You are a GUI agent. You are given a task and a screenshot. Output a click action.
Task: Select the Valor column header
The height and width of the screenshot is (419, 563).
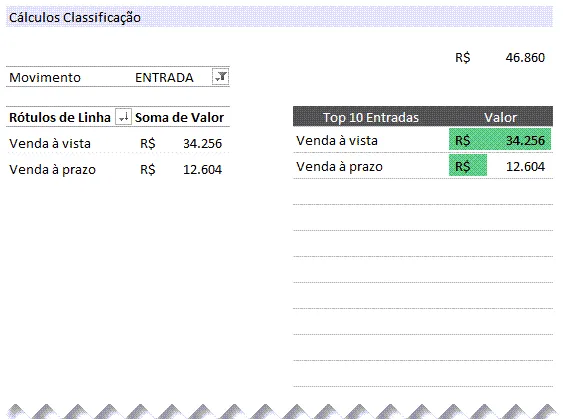pyautogui.click(x=500, y=117)
